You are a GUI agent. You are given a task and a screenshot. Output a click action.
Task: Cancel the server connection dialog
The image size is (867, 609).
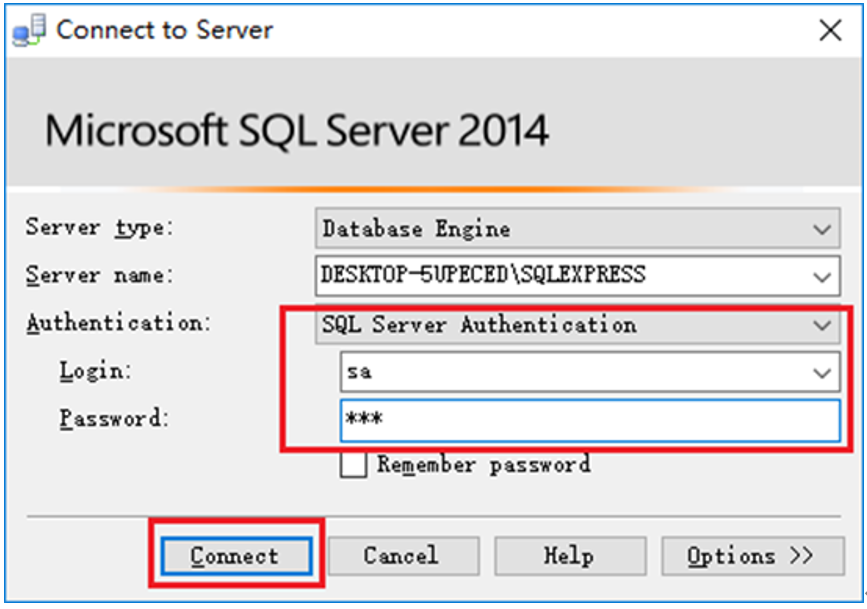403,556
